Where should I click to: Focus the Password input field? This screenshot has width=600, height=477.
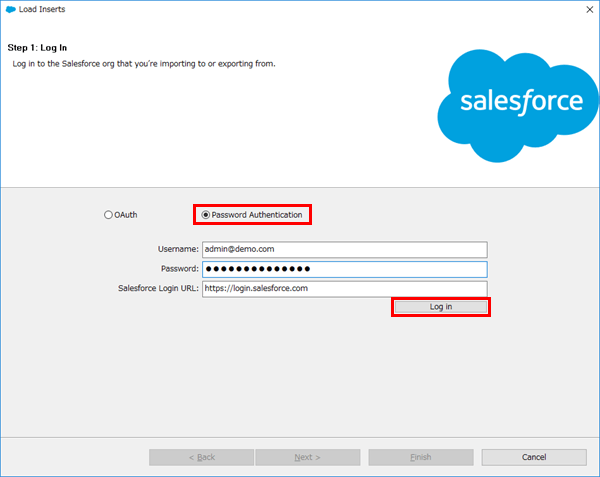click(344, 269)
